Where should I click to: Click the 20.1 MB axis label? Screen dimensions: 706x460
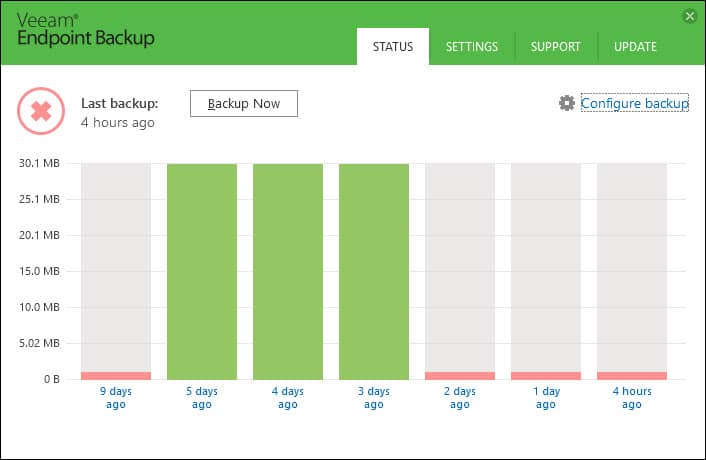pos(39,235)
